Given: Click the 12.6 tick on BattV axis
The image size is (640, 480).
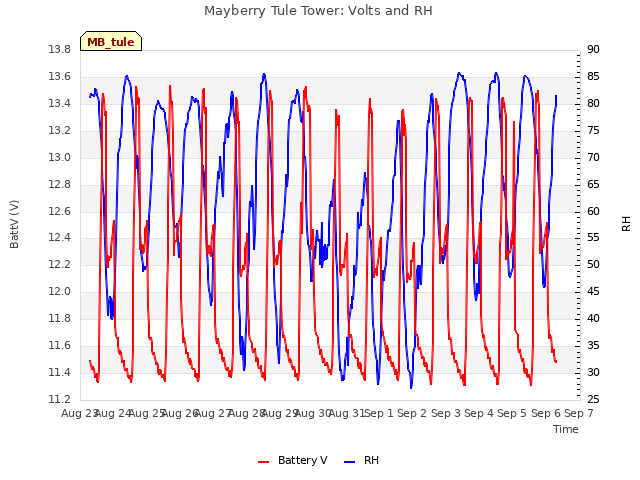Looking at the screenshot, I should point(59,211).
